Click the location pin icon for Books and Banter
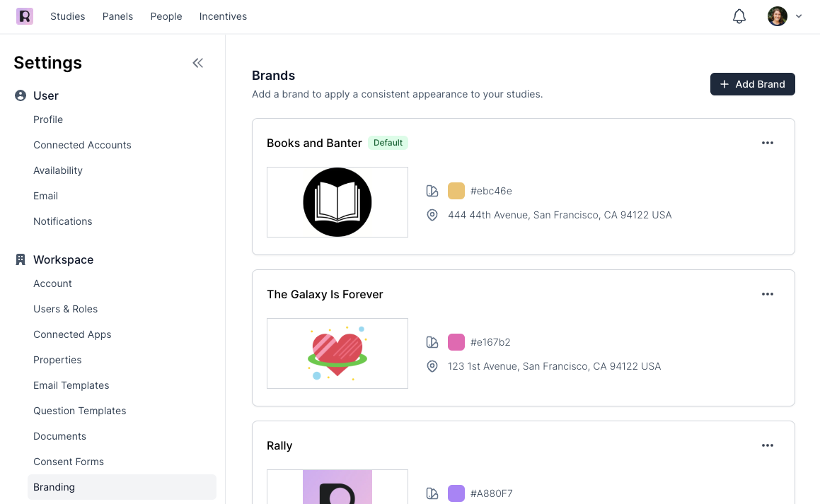The height and width of the screenshot is (504, 820). (432, 215)
